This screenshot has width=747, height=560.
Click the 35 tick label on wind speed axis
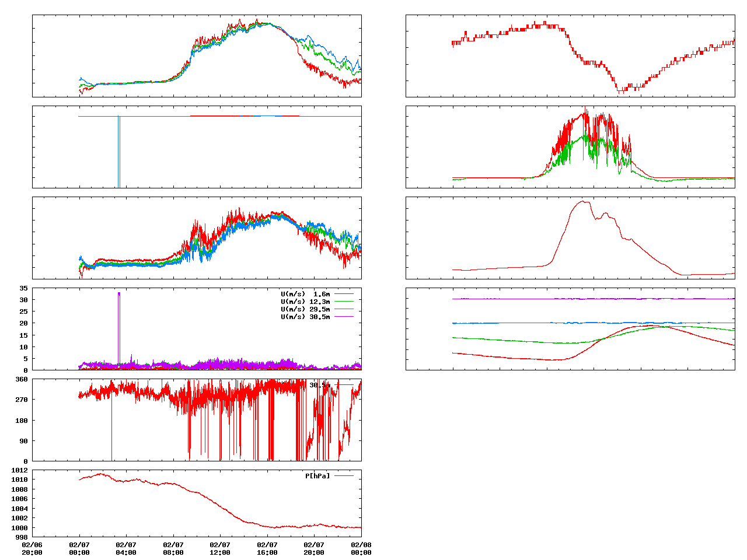tap(23, 288)
